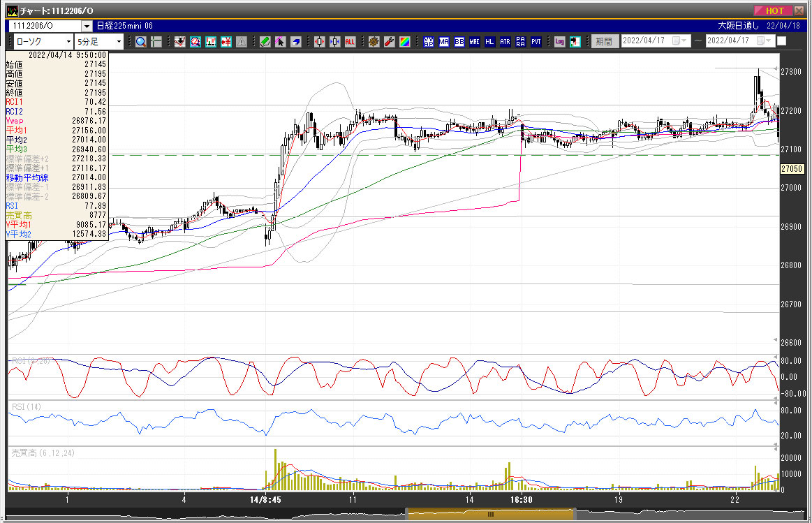This screenshot has height=523, width=812.
Task: Toggle the crosshair cursor tool
Action: point(156,42)
